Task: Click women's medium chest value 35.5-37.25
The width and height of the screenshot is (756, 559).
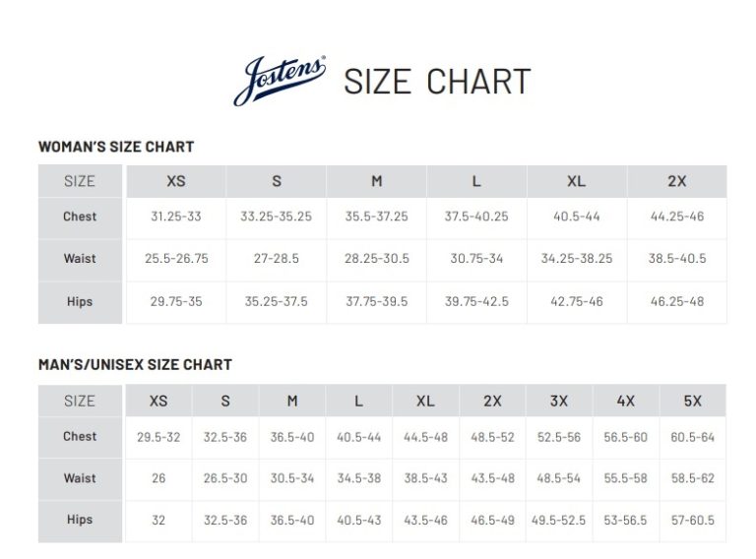Action: [x=377, y=217]
